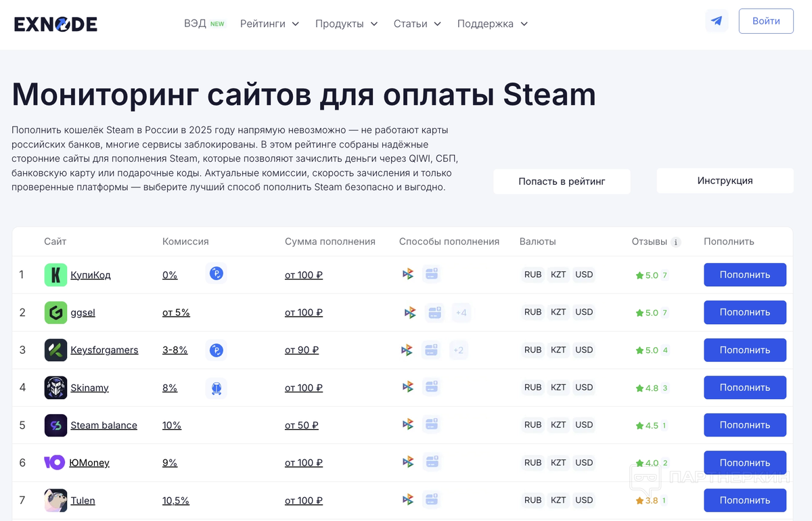Click the Попасть в рейтинг button
Viewport: 812px width, 521px height.
tap(562, 181)
